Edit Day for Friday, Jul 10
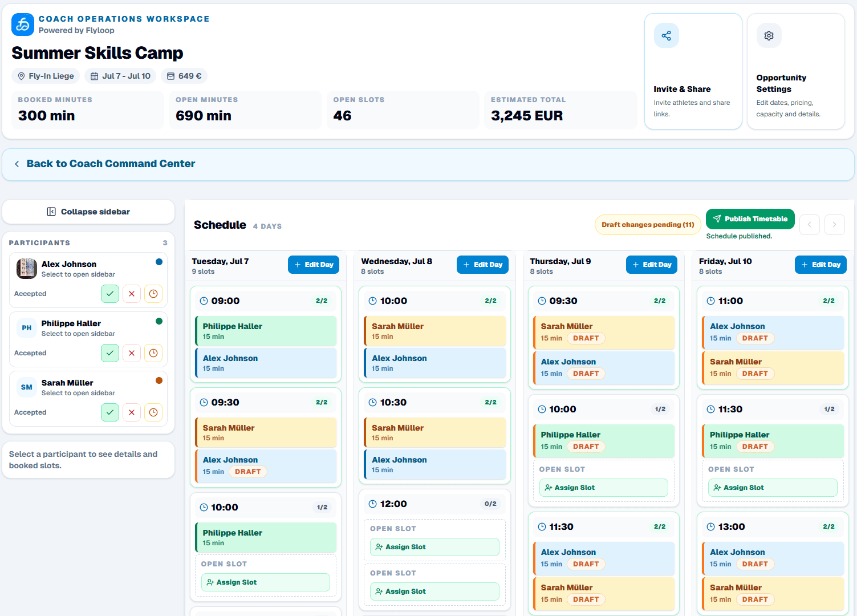The image size is (857, 616). (821, 265)
